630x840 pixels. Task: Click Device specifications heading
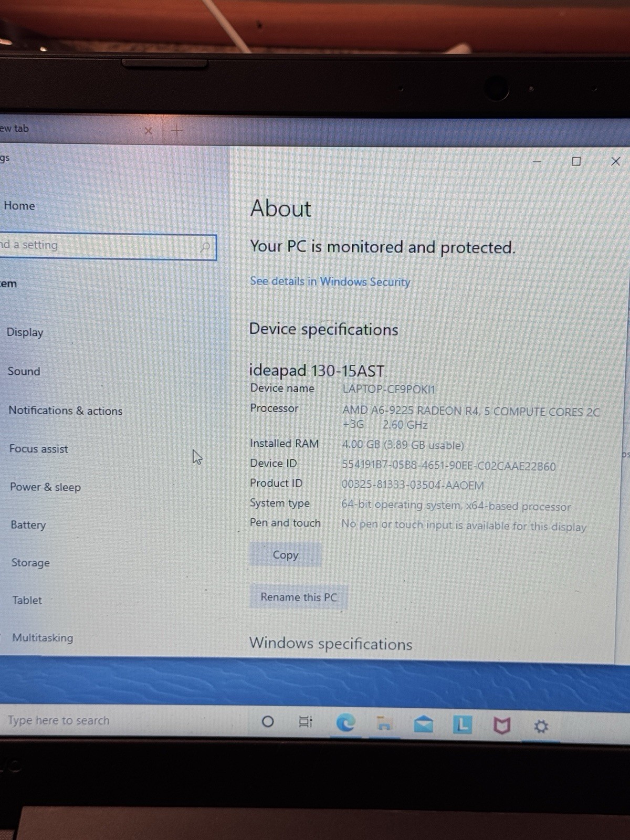tap(324, 330)
